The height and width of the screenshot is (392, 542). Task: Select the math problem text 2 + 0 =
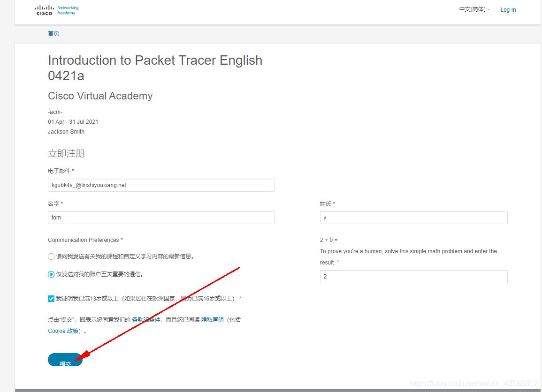329,240
